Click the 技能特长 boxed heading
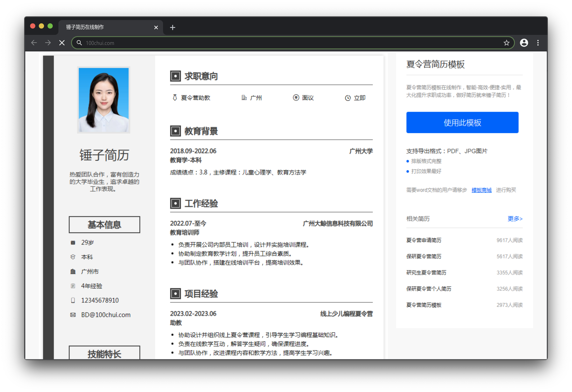Viewport: 572px width, 392px height. pyautogui.click(x=104, y=353)
